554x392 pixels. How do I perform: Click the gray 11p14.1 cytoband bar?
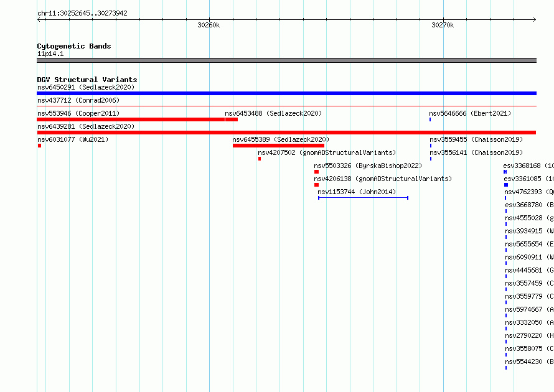tap(286, 60)
